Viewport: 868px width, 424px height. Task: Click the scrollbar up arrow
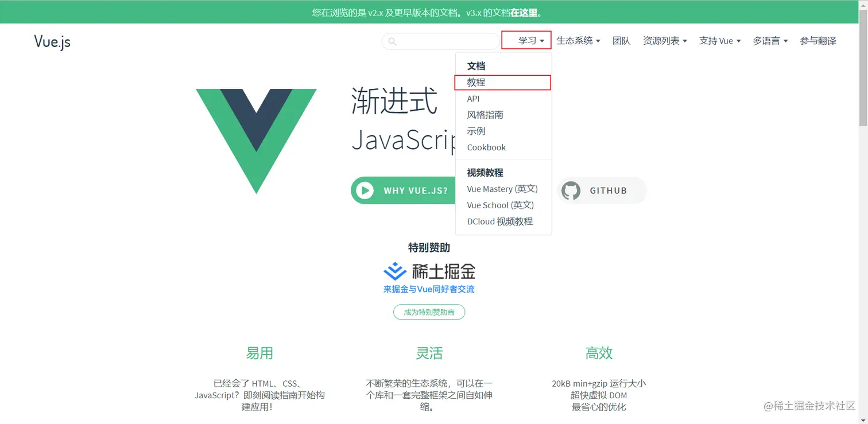click(x=863, y=5)
